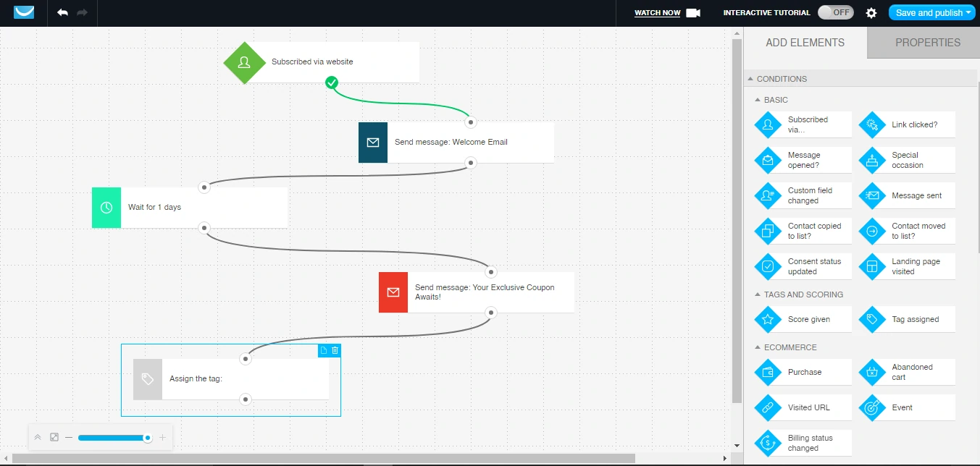Select the Purchase condition
The width and height of the screenshot is (980, 466).
click(x=803, y=372)
